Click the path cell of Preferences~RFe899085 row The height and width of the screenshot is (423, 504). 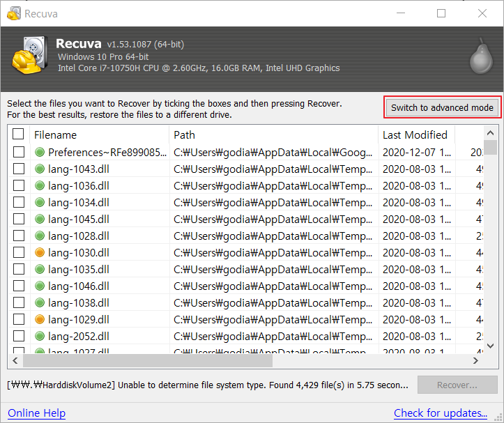(x=273, y=152)
